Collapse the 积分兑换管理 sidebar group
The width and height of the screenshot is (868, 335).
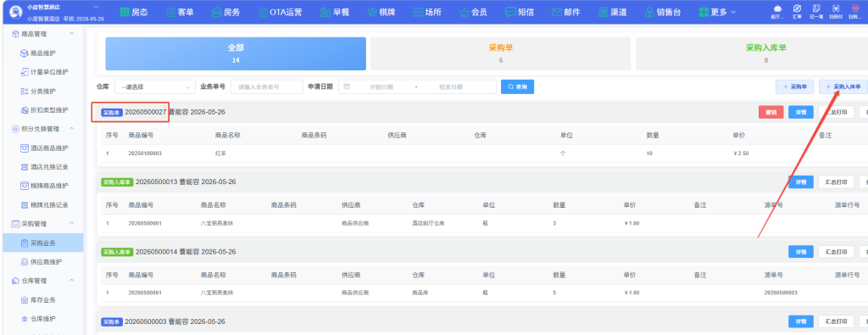pyautogui.click(x=72, y=128)
